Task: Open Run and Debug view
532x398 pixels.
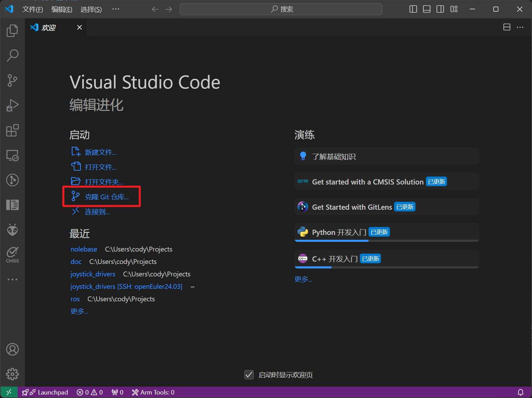Action: (x=12, y=105)
